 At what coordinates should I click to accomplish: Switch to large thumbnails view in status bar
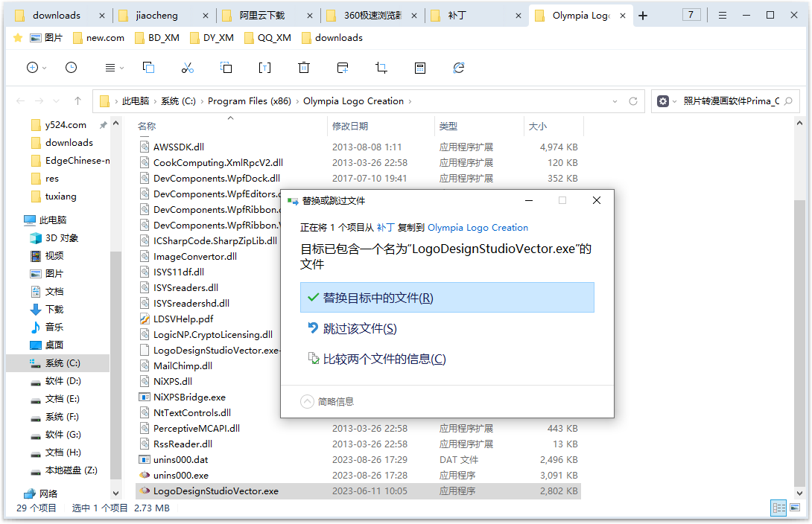795,508
